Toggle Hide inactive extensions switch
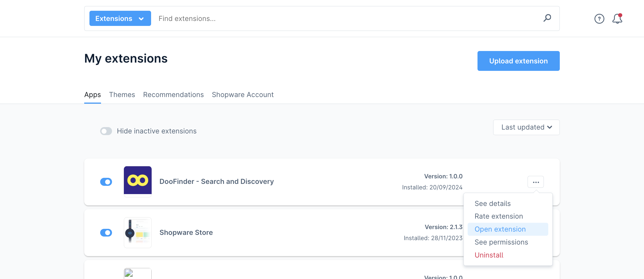Viewport: 644px width, 279px height. pyautogui.click(x=106, y=131)
